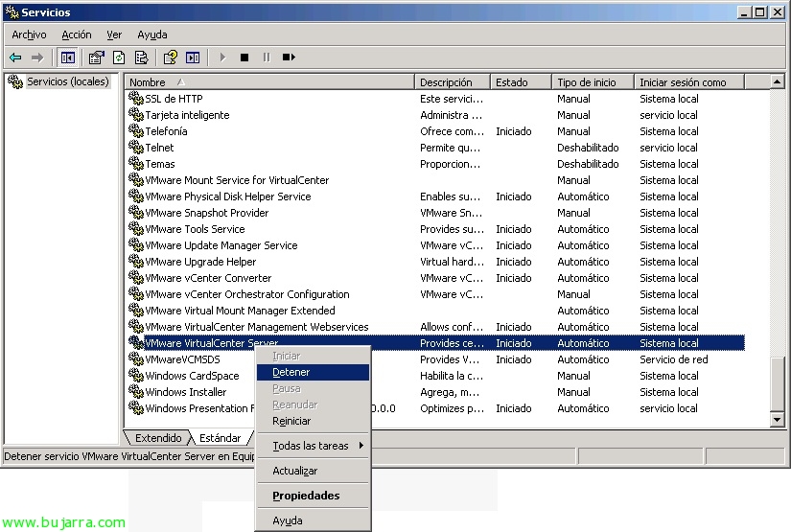Sort by the Tipo de inicio column header
791x532 pixels.
click(x=593, y=82)
